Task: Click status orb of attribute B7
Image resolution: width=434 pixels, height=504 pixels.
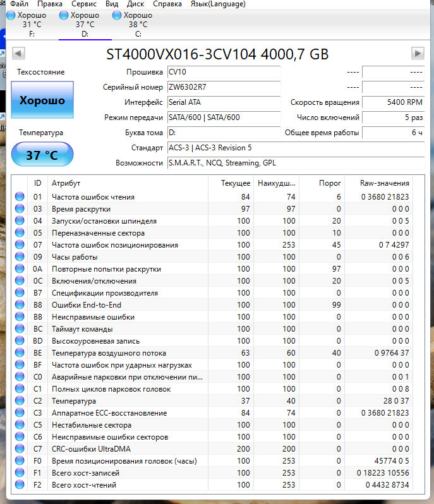Action: pos(20,292)
